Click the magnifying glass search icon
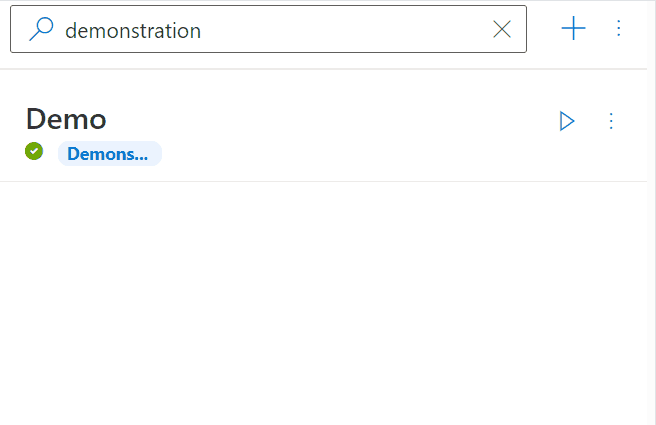 point(41,30)
